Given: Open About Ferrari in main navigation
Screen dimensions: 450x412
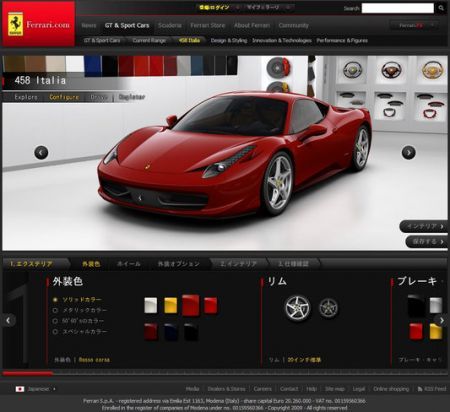Looking at the screenshot, I should point(252,25).
